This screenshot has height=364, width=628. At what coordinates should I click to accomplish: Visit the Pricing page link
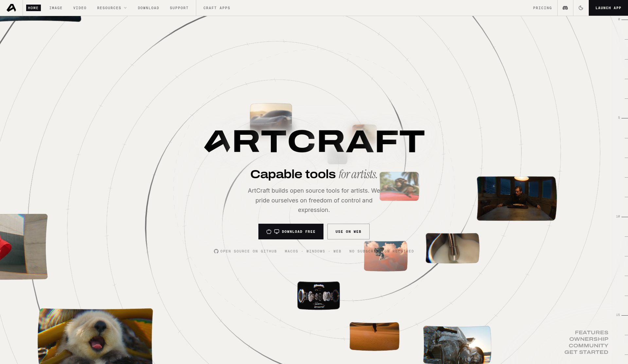tap(542, 8)
